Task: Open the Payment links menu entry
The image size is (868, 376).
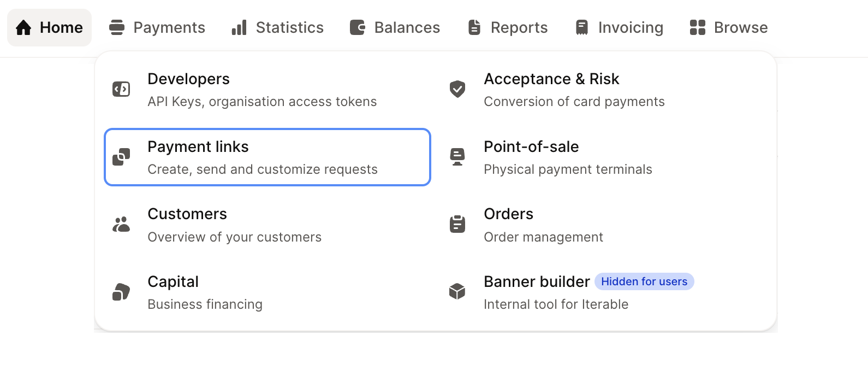Action: coord(267,157)
